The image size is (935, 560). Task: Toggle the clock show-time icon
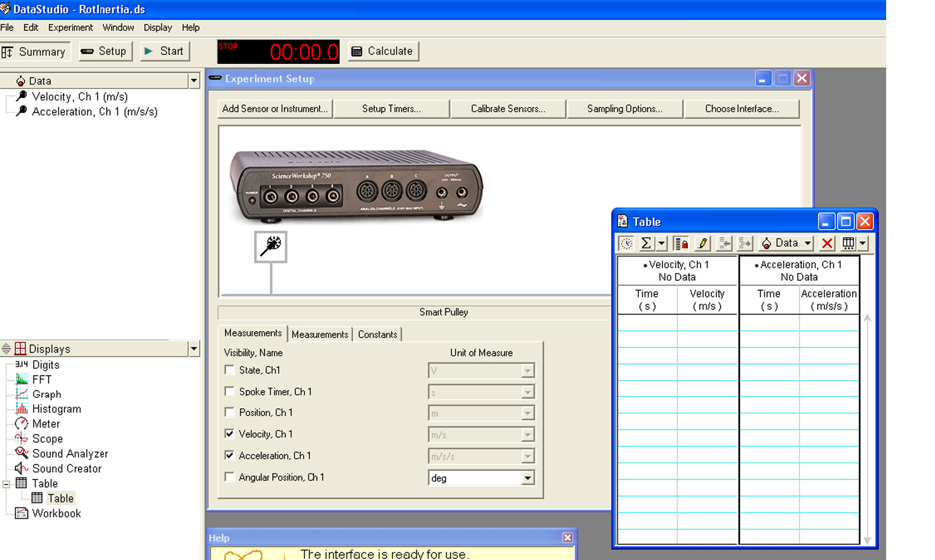coord(626,243)
